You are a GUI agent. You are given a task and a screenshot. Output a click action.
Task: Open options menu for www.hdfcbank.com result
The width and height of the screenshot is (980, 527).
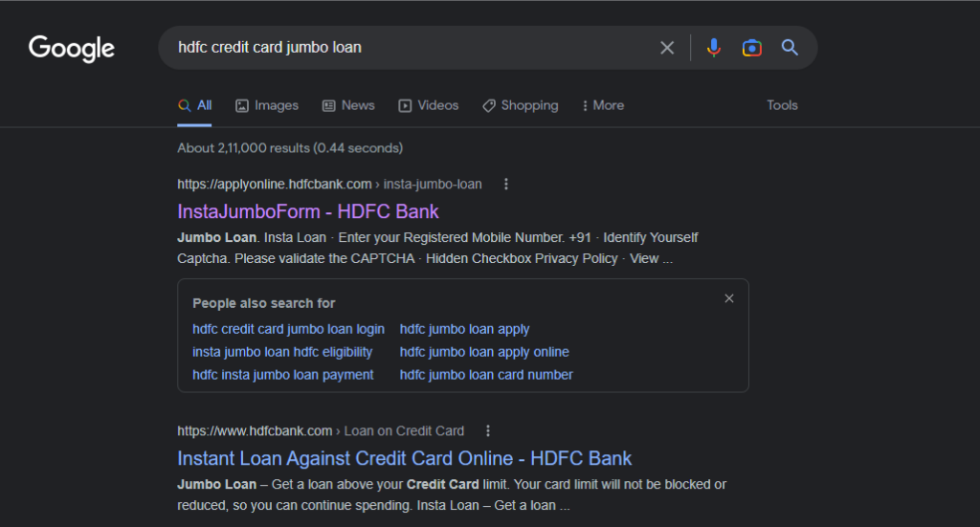(488, 430)
